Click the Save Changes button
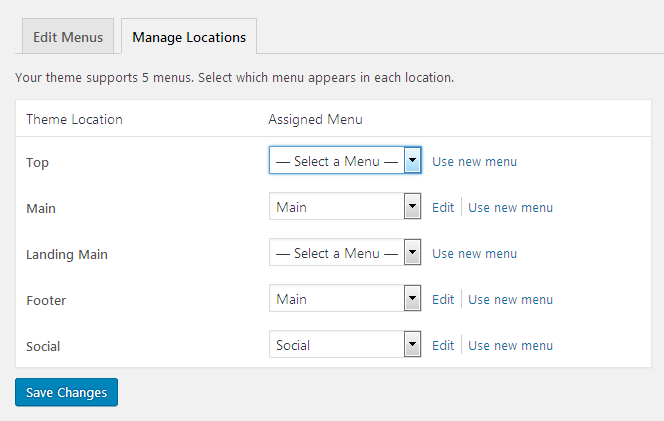The height and width of the screenshot is (421, 664). click(x=66, y=392)
